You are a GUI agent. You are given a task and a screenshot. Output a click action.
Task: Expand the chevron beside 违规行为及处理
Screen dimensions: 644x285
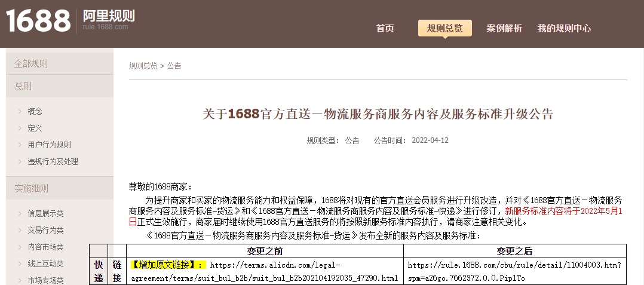tap(20, 162)
